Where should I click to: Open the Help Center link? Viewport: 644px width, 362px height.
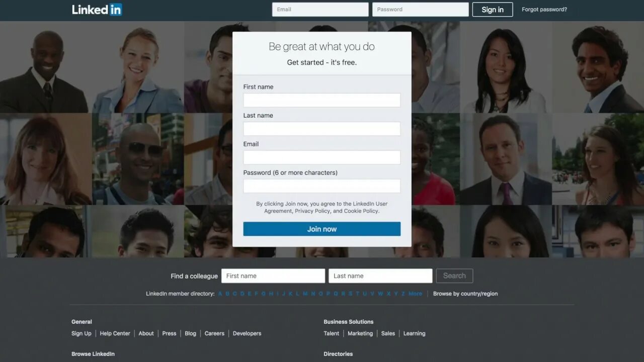[115, 333]
